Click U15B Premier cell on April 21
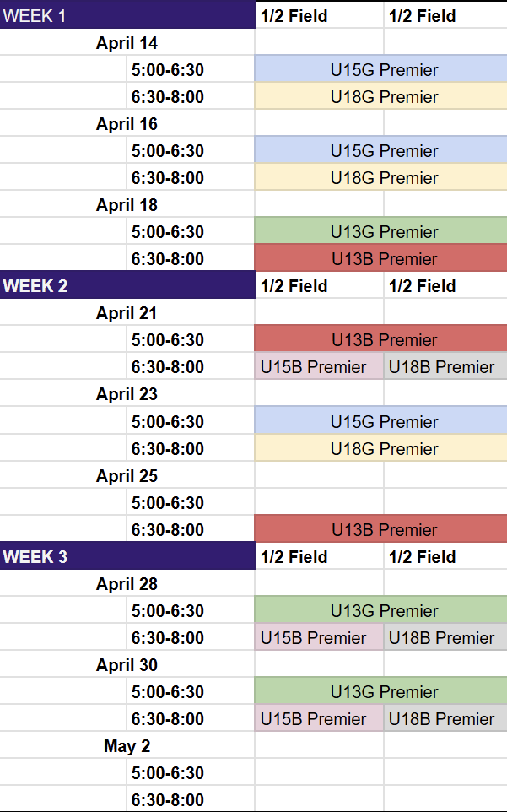 tap(319, 367)
